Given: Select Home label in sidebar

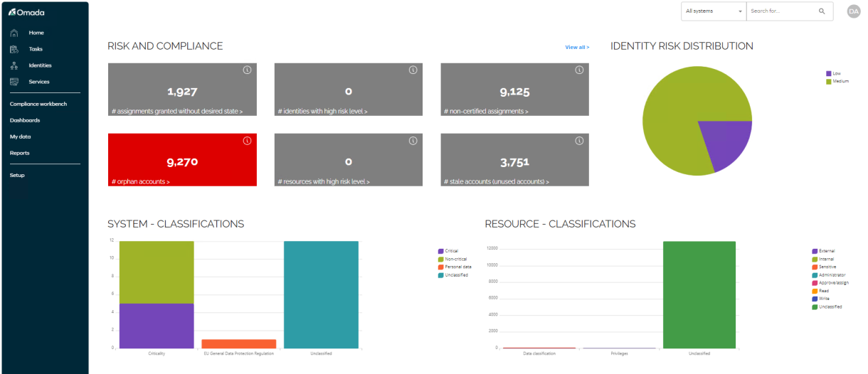Looking at the screenshot, I should [36, 33].
